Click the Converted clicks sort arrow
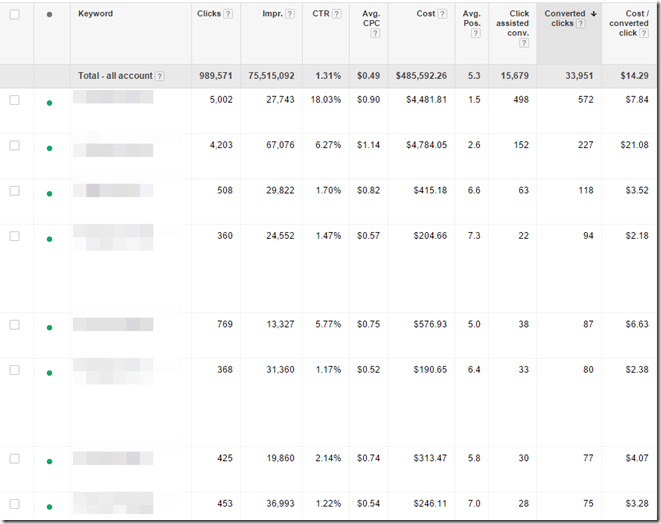Screen dimensions: 661x524 click(592, 14)
